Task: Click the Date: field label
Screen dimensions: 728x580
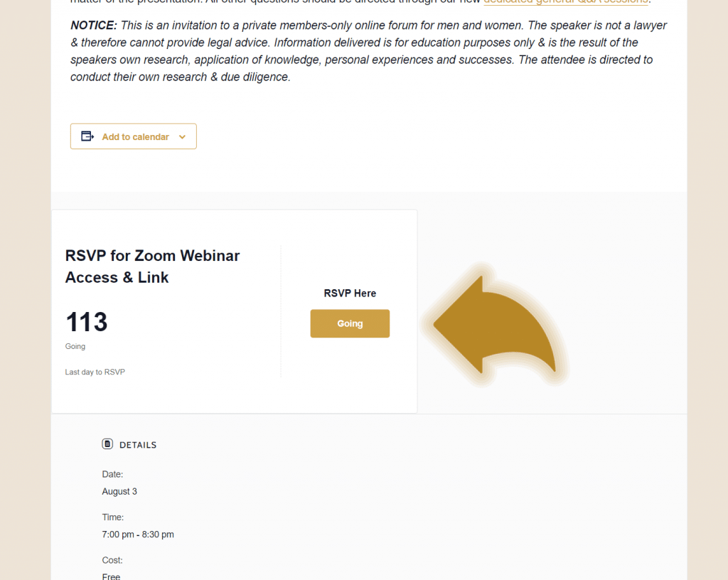Action: (x=112, y=474)
